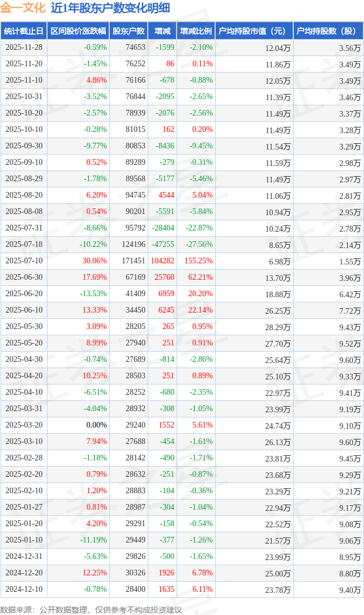Click the 2025-07-10 date row

point(24,261)
